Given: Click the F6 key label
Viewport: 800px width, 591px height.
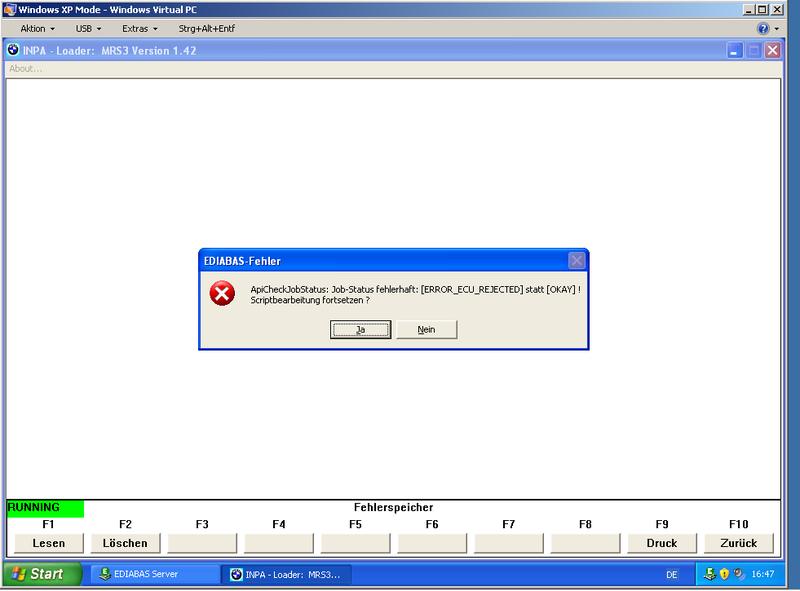Looking at the screenshot, I should tap(432, 524).
